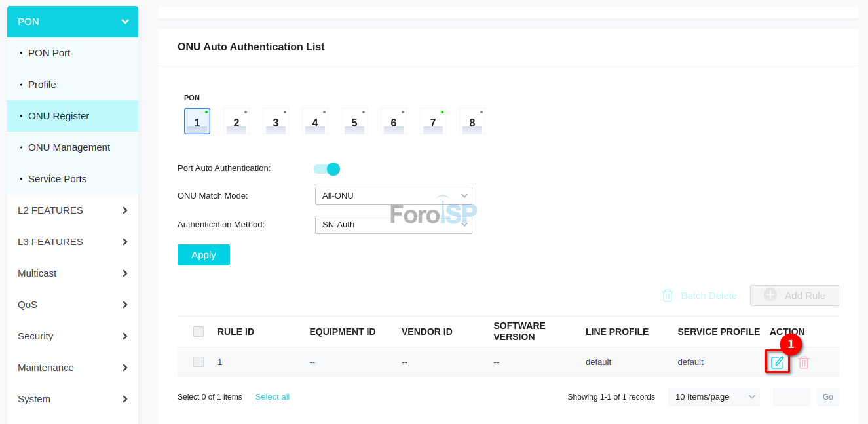Choose PON port 4 icon
Image resolution: width=868 pixels, height=424 pixels.
315,122
